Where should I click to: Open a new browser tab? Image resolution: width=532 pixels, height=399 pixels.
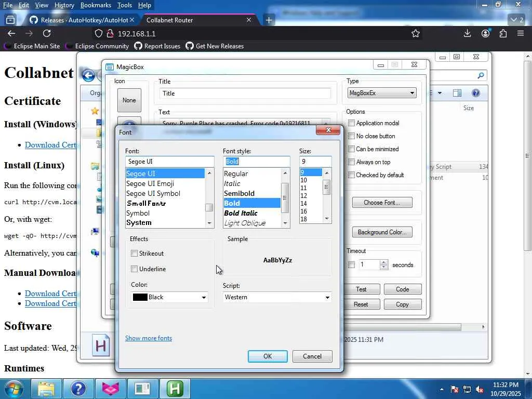click(269, 20)
